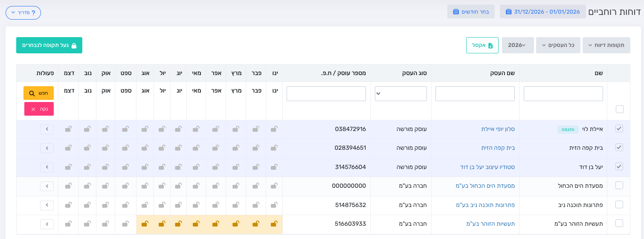Expand actions arrow for בית קפה הזית row

tap(47, 148)
